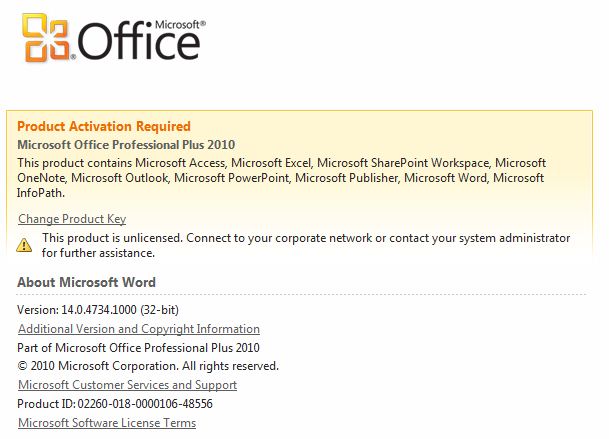Screen dimensions: 609x439
Task: Click the yellow warning triangle icon
Action: pos(25,243)
